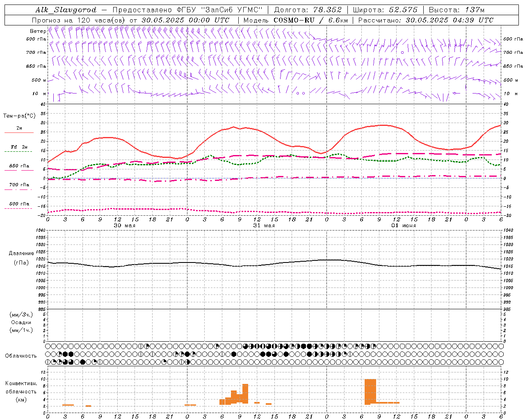
Task: Click the Модель COSMO-RU / 6.6км text
Action: point(295,20)
